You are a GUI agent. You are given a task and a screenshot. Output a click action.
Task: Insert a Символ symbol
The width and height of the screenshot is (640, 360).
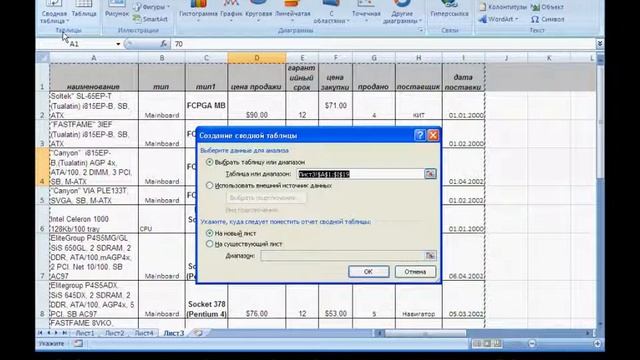coord(547,19)
